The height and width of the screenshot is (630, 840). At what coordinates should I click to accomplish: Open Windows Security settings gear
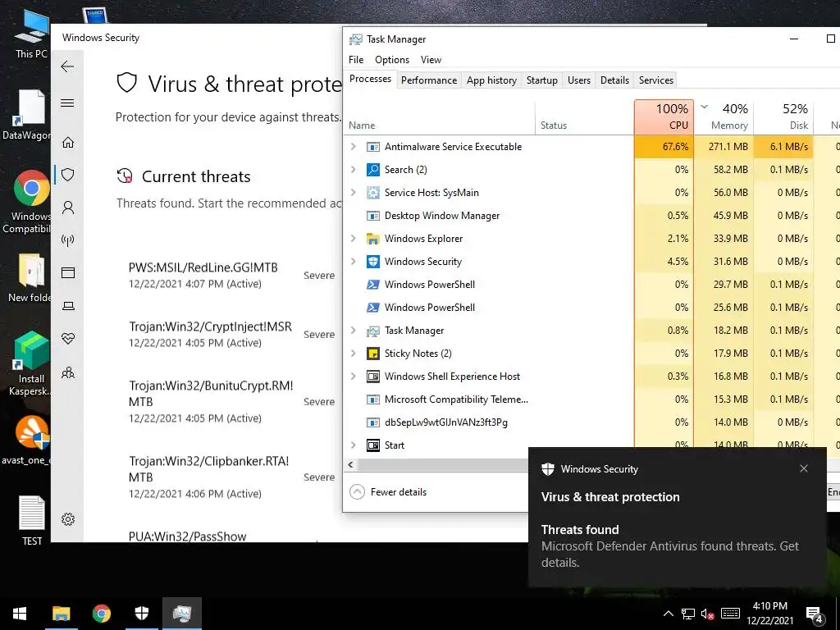[x=67, y=518]
